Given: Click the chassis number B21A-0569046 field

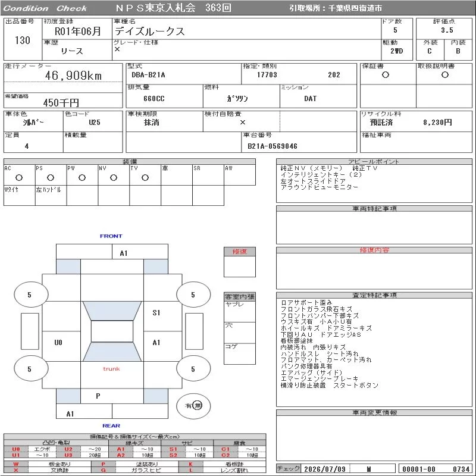Looking at the screenshot, I should [273, 146].
